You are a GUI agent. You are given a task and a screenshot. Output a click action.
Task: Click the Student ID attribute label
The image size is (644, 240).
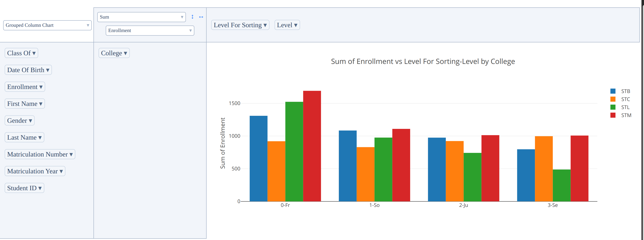(22, 188)
